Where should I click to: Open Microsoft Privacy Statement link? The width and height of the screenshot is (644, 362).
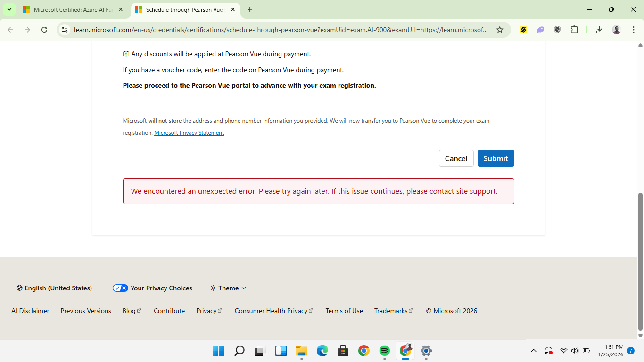(x=189, y=133)
